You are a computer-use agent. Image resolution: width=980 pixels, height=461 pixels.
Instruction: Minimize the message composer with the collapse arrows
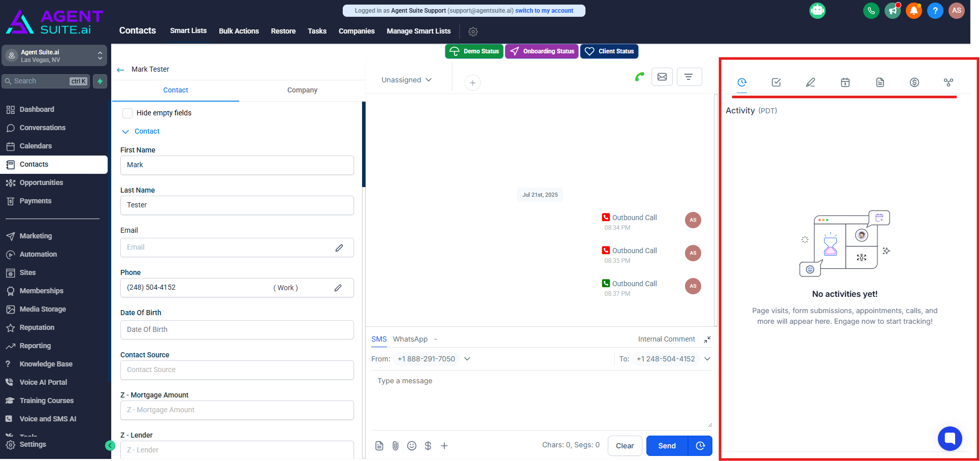707,340
